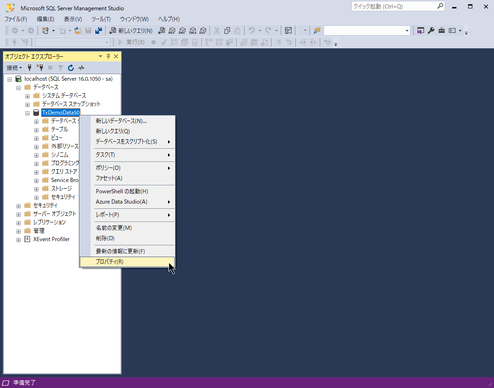The width and height of the screenshot is (494, 388).
Task: Open the find combo box dropdown in toolbar
Action: click(407, 31)
